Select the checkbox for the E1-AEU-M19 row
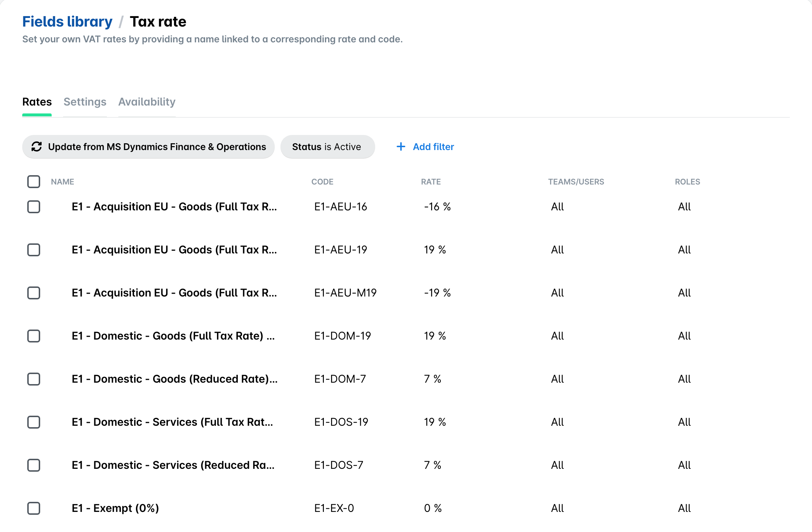 pyautogui.click(x=34, y=293)
